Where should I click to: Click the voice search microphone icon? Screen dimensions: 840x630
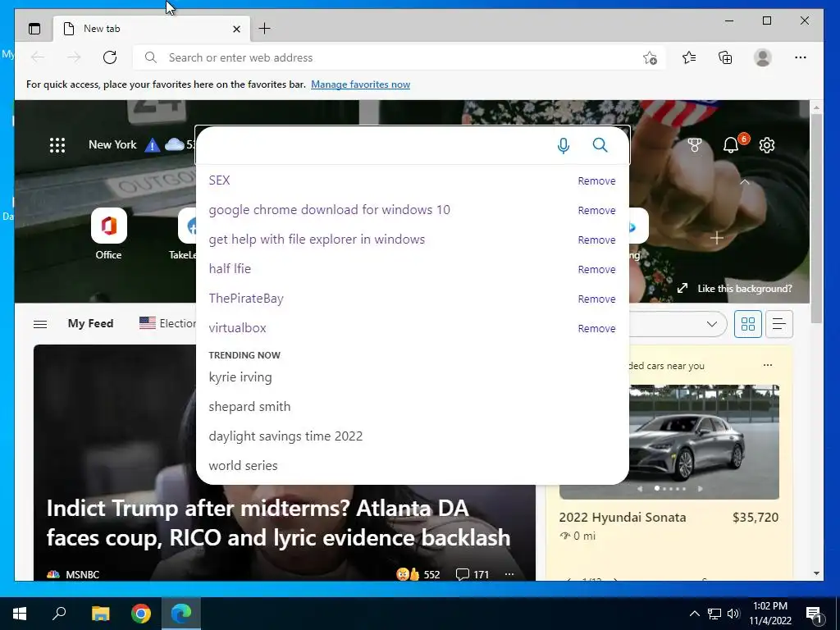(x=563, y=145)
